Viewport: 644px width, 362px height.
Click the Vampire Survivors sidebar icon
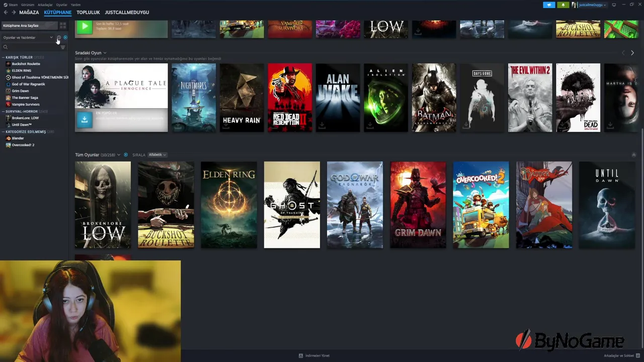click(x=8, y=105)
